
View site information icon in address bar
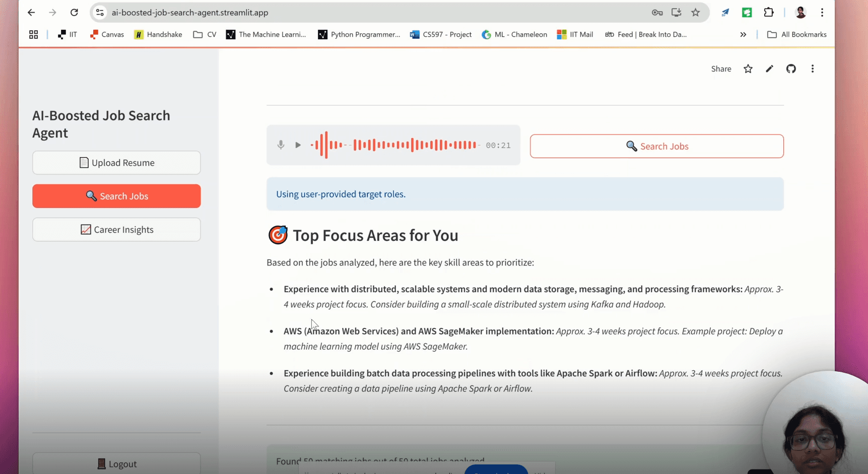[x=100, y=13]
